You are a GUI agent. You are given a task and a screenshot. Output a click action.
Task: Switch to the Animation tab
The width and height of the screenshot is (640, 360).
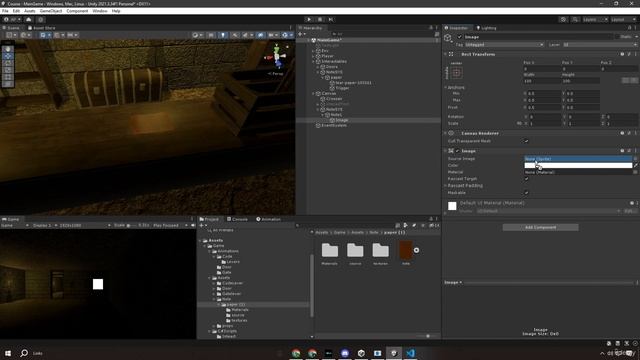coord(268,219)
